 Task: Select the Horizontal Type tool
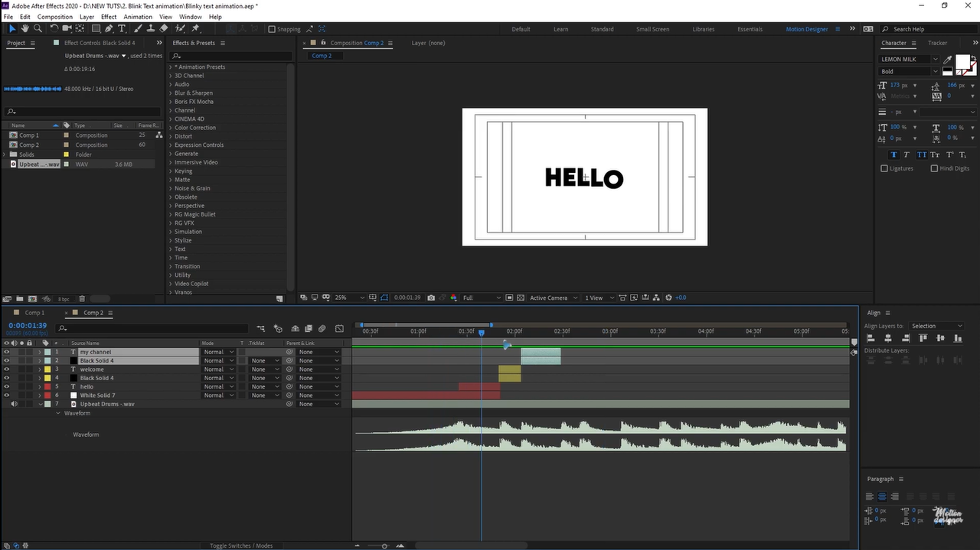[121, 28]
